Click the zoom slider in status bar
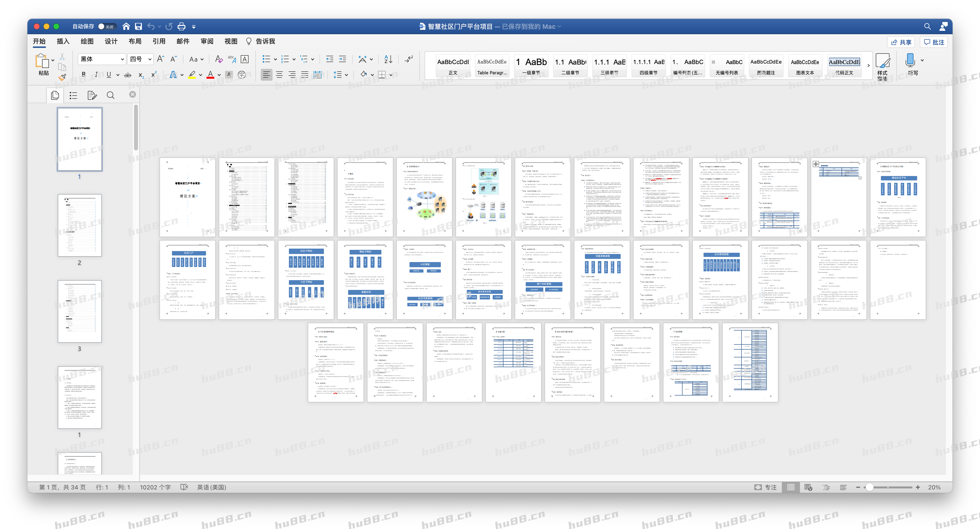The width and height of the screenshot is (980, 529). tap(888, 487)
